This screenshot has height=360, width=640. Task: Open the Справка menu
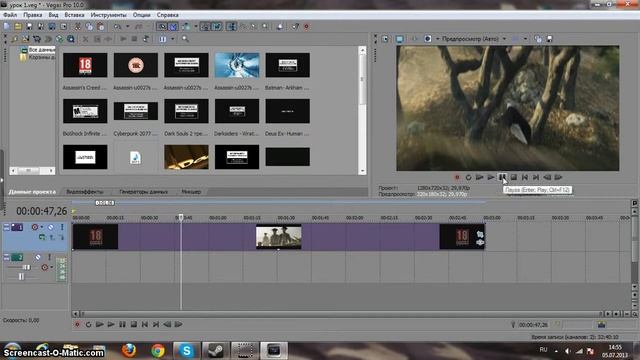click(168, 15)
